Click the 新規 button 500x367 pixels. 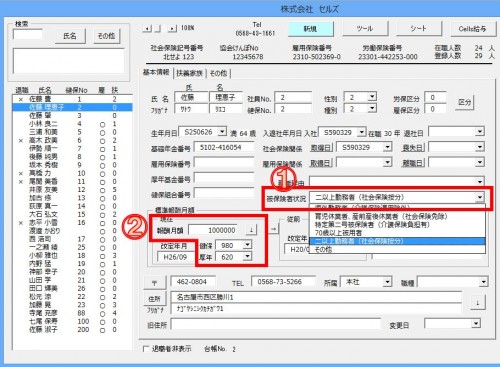click(x=310, y=29)
